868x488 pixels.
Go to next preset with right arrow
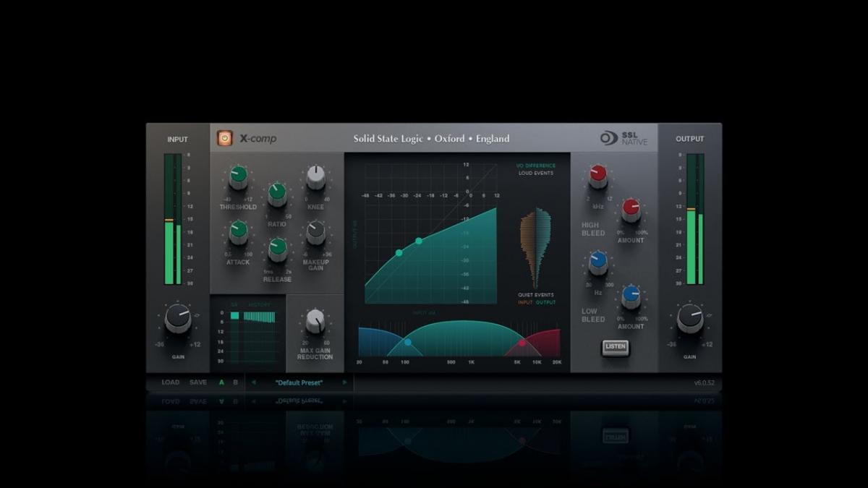344,382
